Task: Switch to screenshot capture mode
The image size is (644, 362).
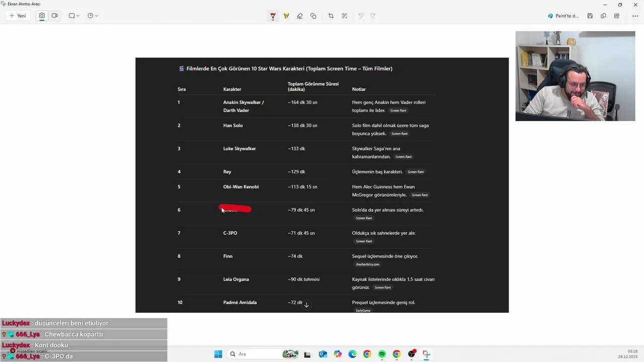Action: click(x=42, y=16)
